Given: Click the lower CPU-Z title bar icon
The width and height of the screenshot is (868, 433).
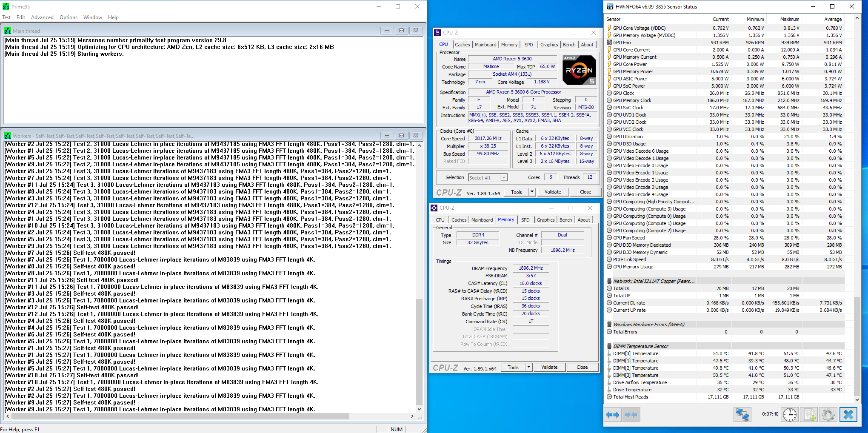Looking at the screenshot, I should point(434,208).
